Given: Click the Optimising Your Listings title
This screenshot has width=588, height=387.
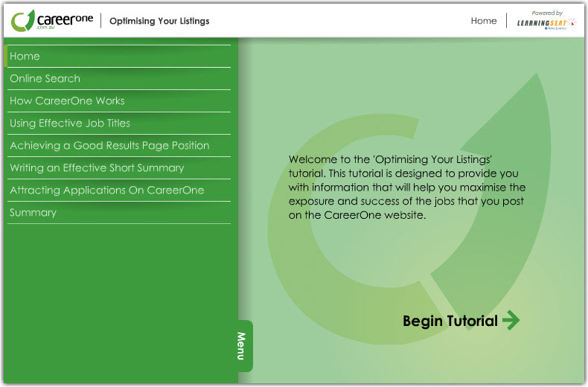Looking at the screenshot, I should (159, 21).
